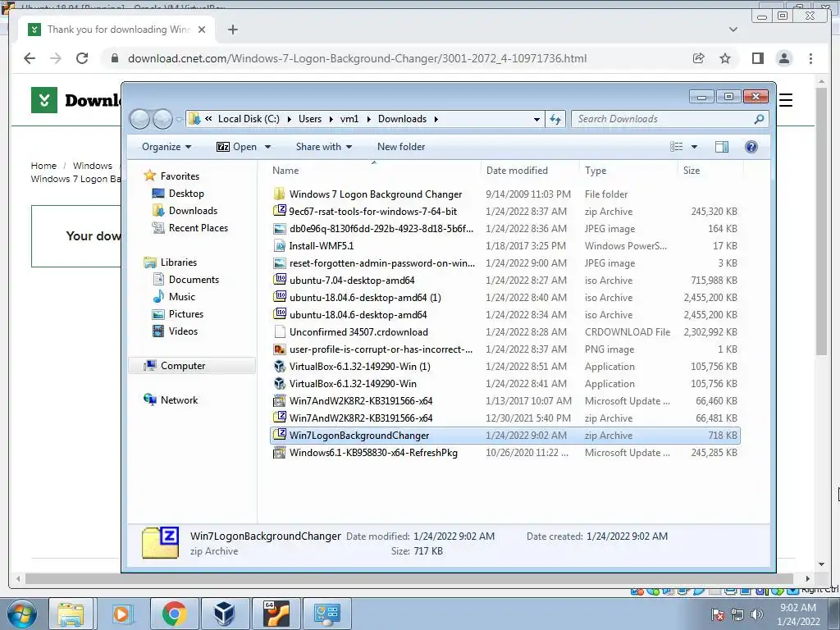Open new tab in Chrome

coord(232,30)
